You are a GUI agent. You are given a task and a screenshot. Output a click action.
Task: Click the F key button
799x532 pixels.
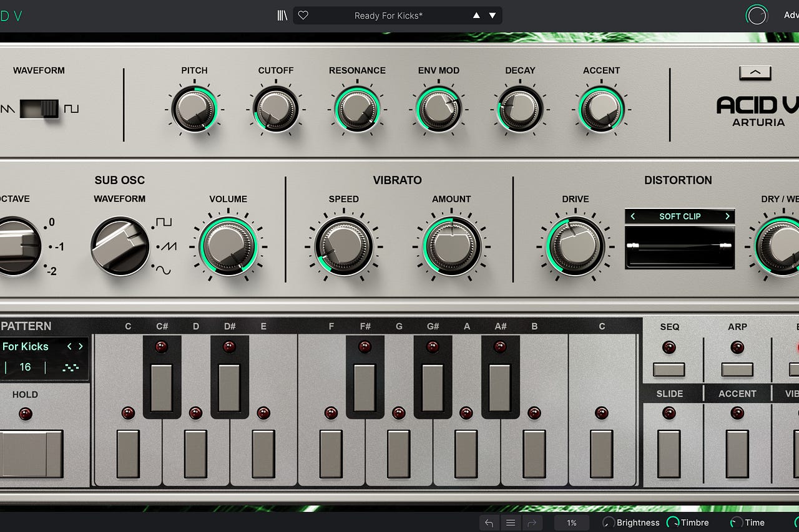(331, 454)
